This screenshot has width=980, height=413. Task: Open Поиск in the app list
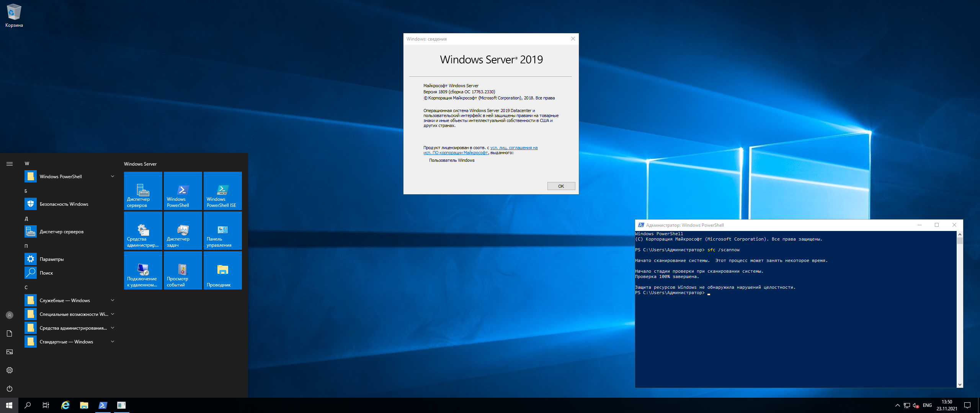[x=70, y=273]
